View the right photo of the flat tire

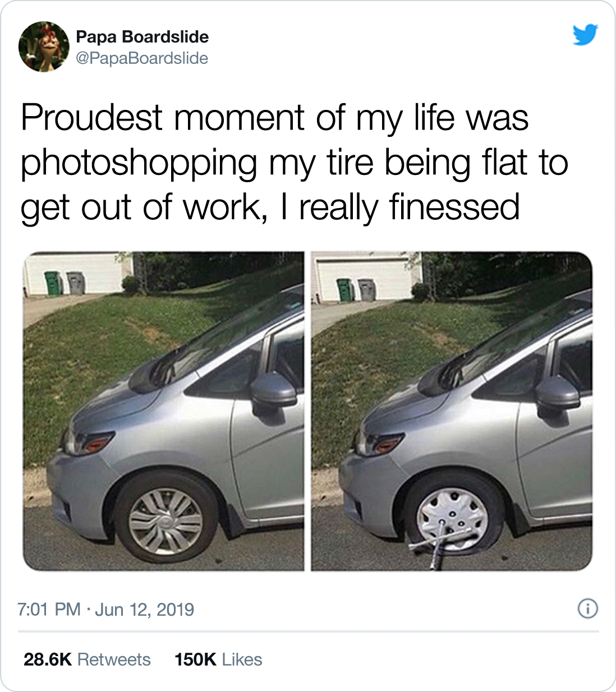[x=452, y=411]
